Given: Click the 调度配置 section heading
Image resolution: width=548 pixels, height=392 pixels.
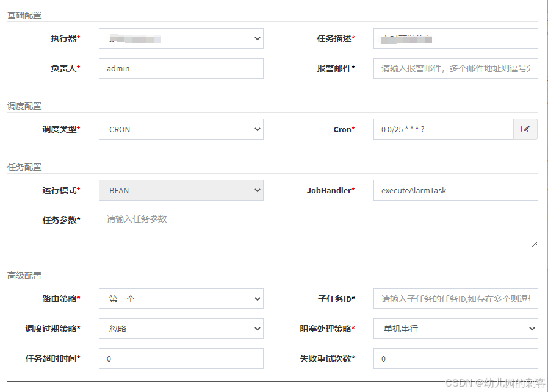Looking at the screenshot, I should pyautogui.click(x=24, y=106).
